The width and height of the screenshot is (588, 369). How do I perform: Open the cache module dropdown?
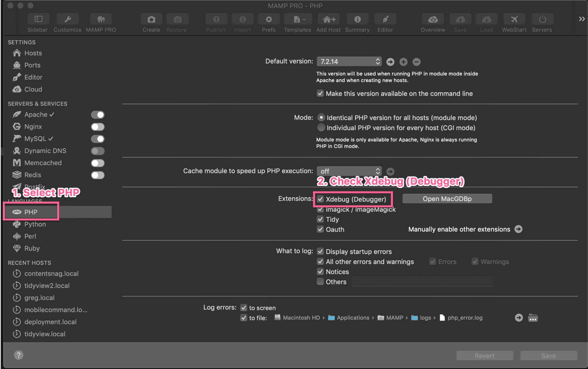[x=349, y=171]
